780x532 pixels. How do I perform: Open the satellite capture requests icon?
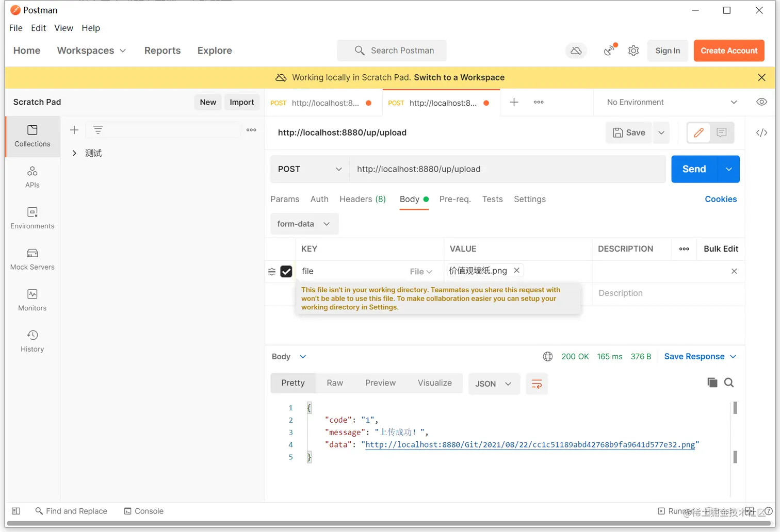tap(610, 50)
